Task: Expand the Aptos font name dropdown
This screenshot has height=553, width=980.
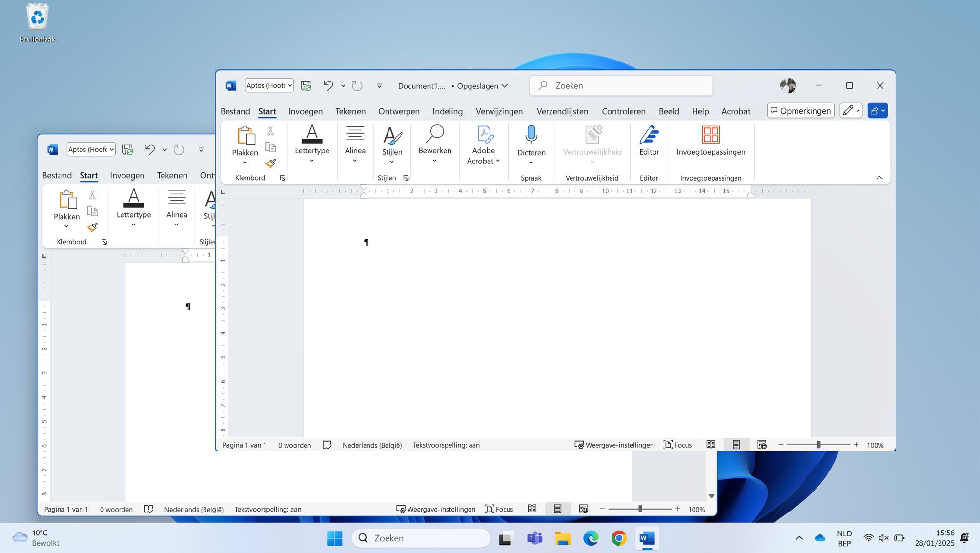Action: (289, 85)
